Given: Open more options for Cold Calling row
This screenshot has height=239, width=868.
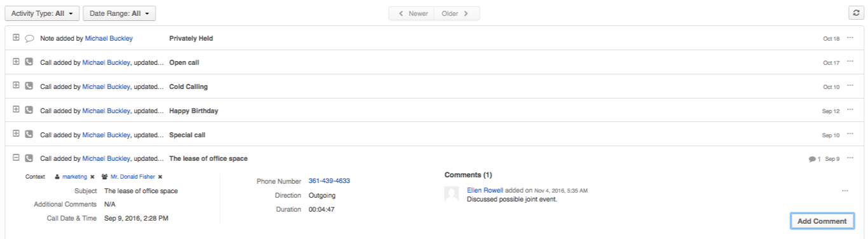Looking at the screenshot, I should 850,86.
